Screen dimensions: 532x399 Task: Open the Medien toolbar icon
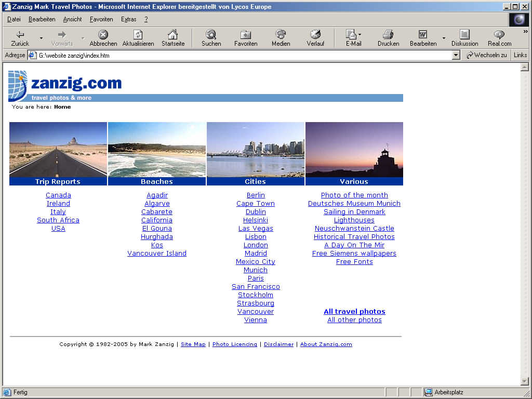click(281, 35)
